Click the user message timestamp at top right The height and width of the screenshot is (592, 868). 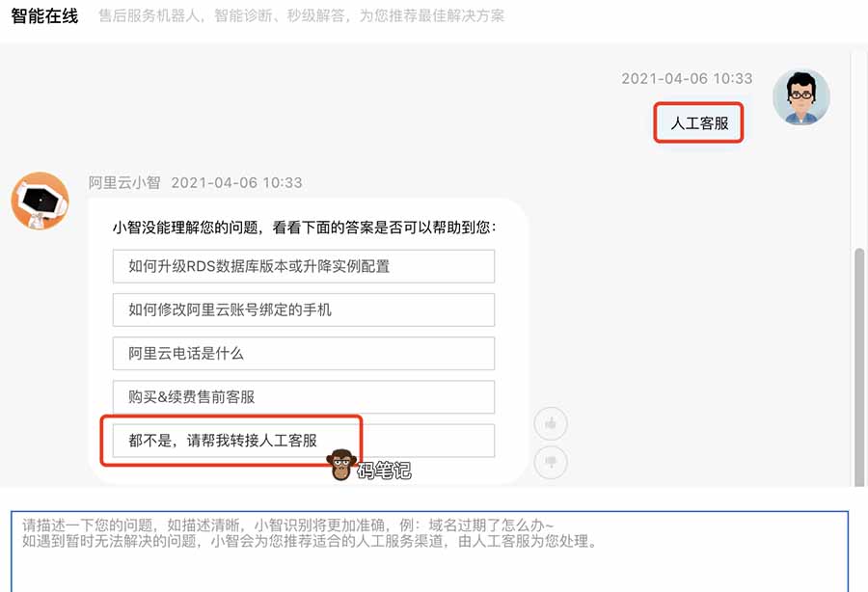(687, 79)
